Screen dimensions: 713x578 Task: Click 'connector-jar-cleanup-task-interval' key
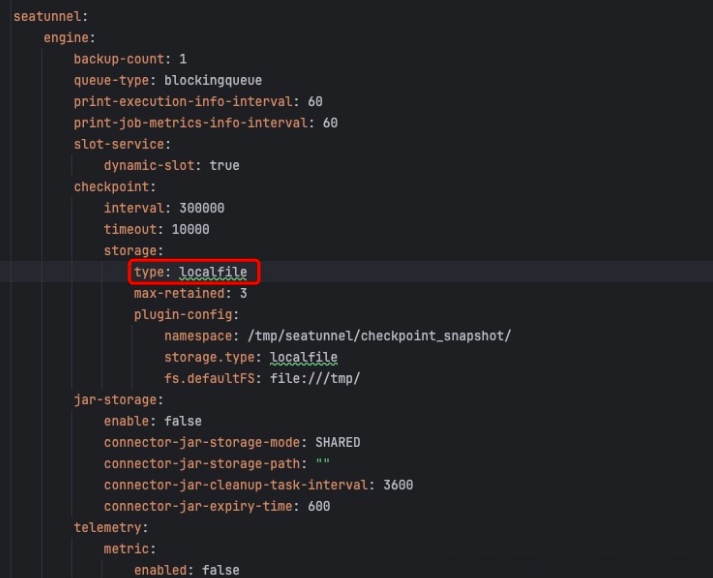point(236,485)
